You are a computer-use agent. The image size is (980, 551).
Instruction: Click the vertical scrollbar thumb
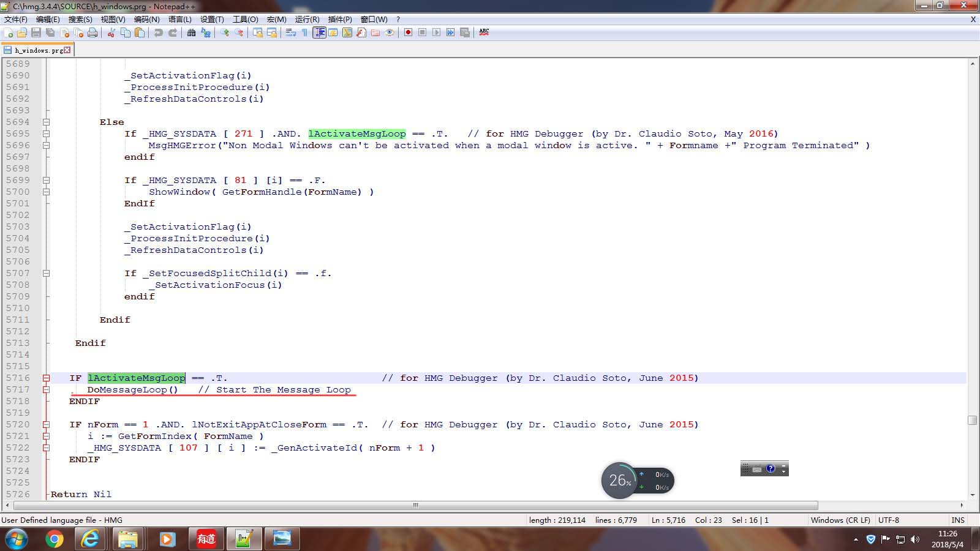pyautogui.click(x=972, y=420)
